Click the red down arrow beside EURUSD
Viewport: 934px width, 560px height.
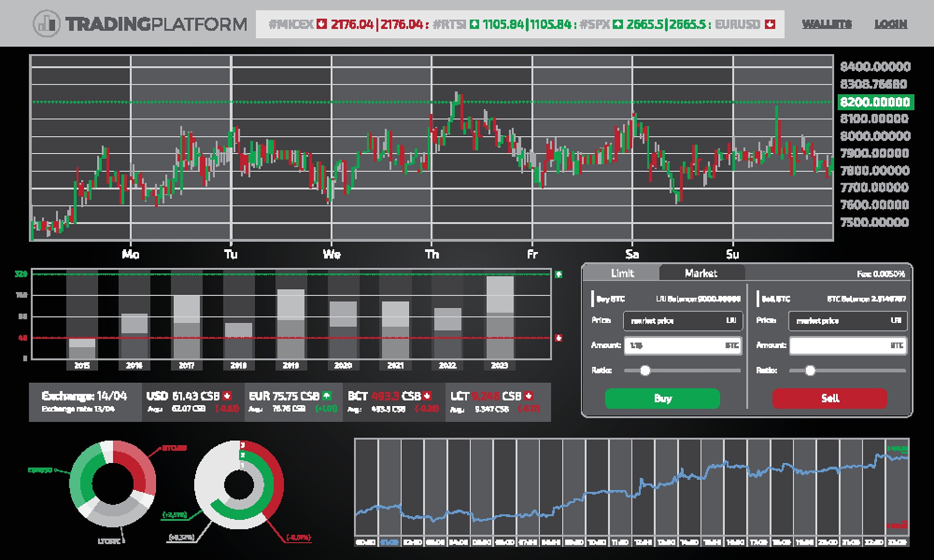click(770, 24)
